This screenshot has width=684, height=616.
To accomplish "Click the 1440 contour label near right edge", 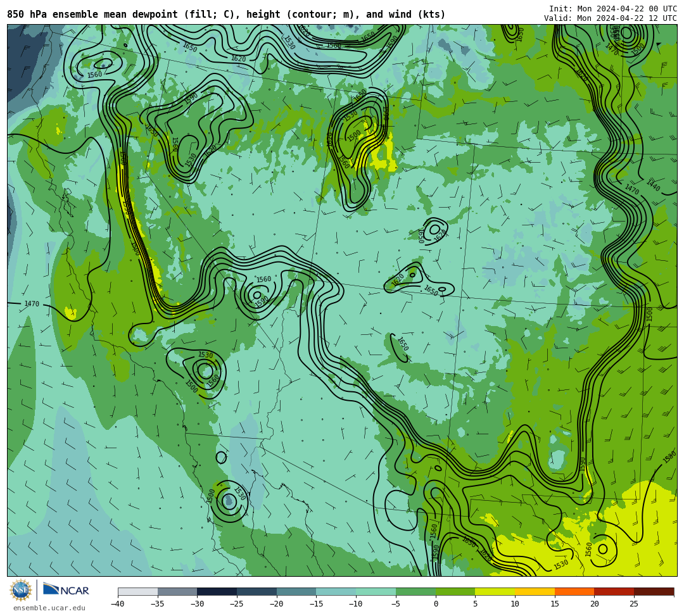I will [653, 185].
